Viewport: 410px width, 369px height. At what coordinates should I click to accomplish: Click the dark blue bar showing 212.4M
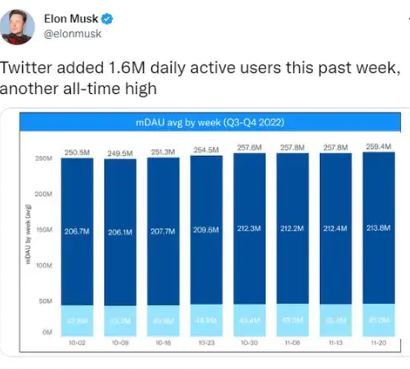click(336, 229)
